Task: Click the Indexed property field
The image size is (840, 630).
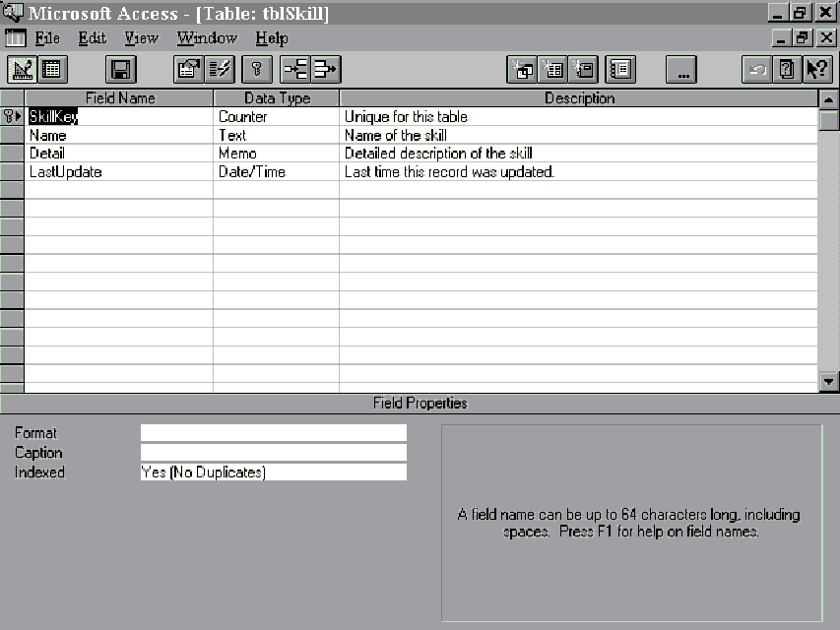Action: [x=273, y=472]
